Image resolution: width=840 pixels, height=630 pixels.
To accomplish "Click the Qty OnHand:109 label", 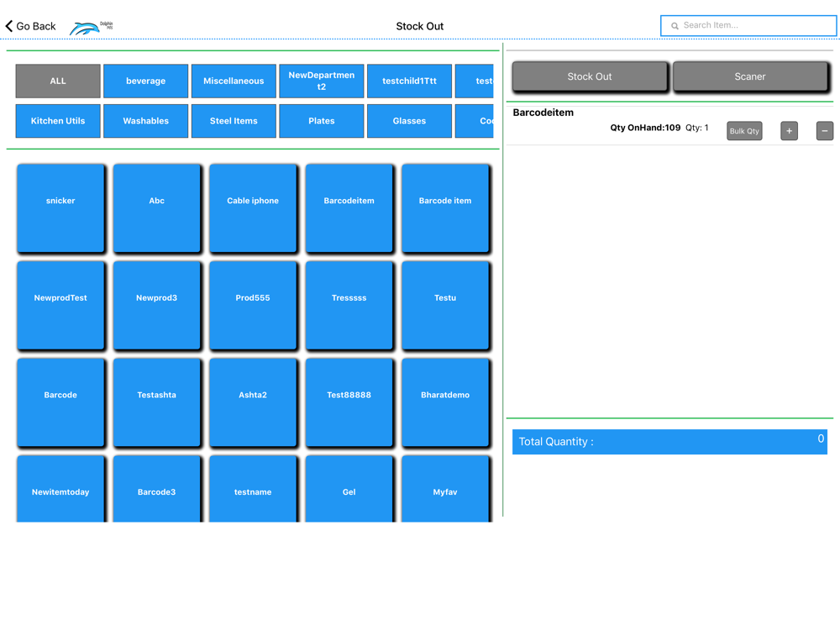I will [645, 128].
